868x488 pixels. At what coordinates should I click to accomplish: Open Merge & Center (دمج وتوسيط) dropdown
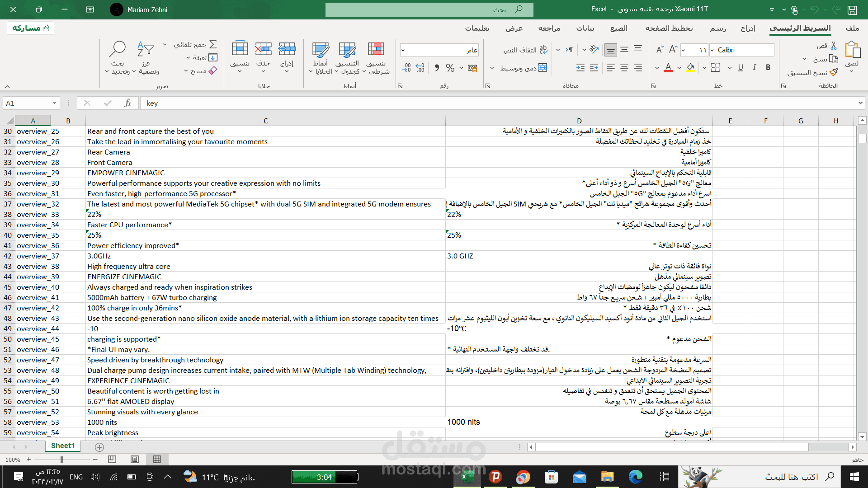tap(492, 68)
